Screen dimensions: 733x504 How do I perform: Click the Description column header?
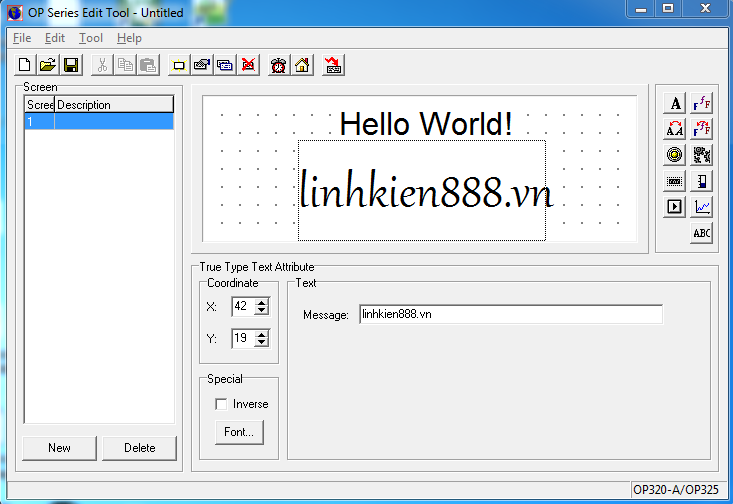point(114,105)
